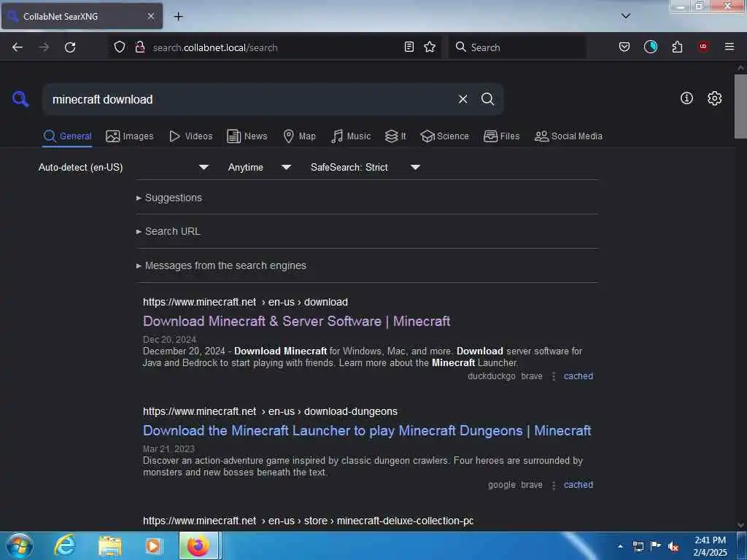The height and width of the screenshot is (560, 747).
Task: Open Minecraft Dungeons Launcher result link
Action: coord(367,431)
